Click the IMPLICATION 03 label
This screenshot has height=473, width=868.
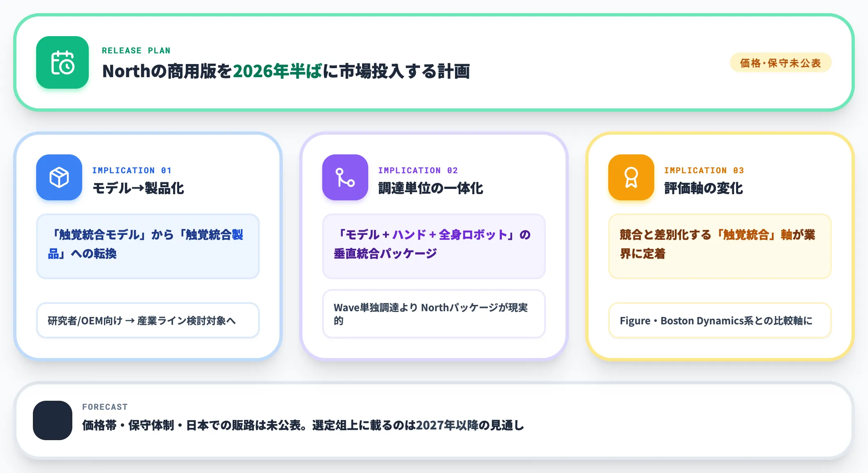click(704, 170)
